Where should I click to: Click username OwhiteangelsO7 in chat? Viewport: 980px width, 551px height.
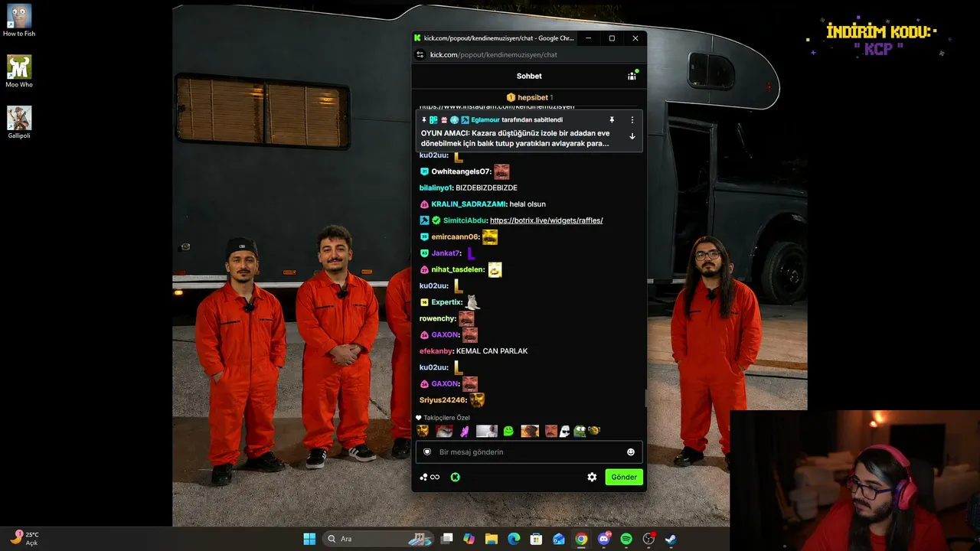461,171
